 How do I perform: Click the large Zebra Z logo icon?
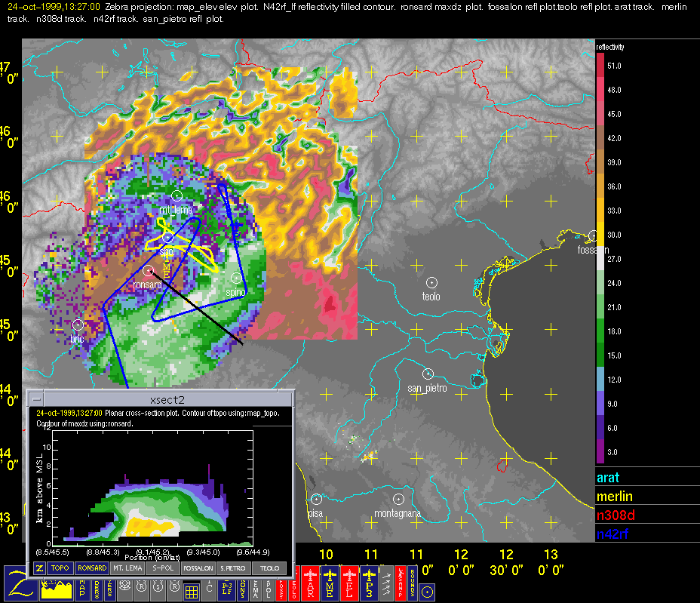tap(21, 583)
